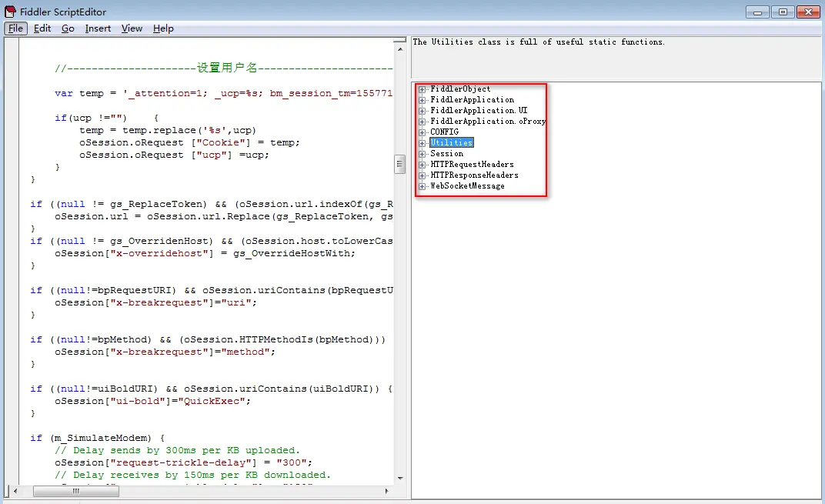Close the ScriptEditor window
The width and height of the screenshot is (825, 504).
[x=808, y=12]
